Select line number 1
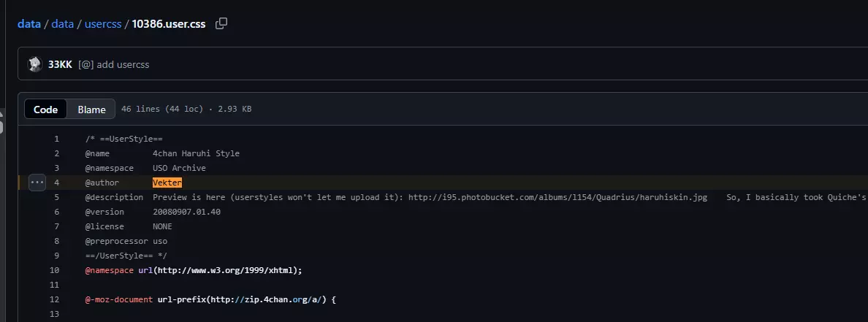This screenshot has height=322, width=868. pos(56,139)
